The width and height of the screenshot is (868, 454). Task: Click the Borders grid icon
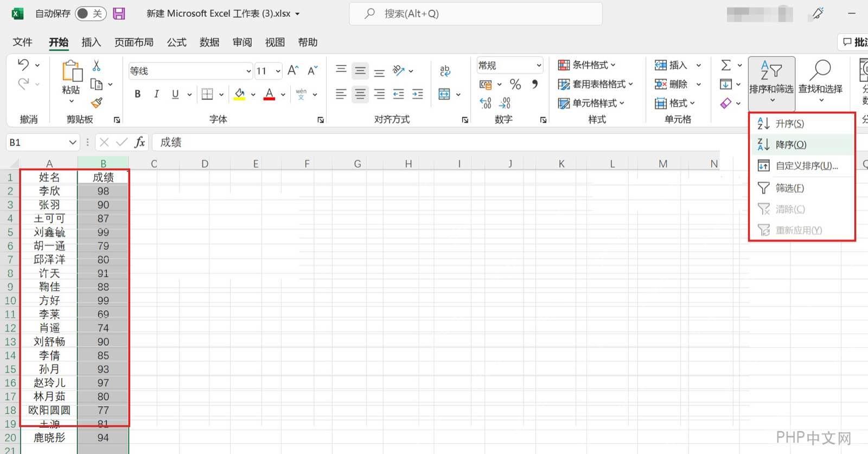coord(207,94)
